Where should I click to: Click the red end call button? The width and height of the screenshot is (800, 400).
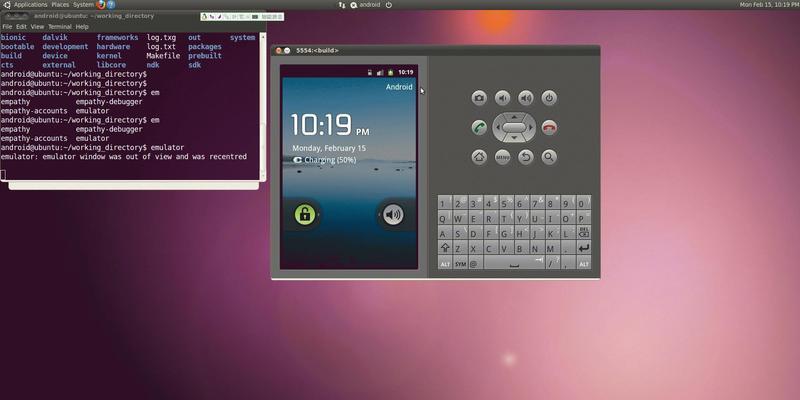point(549,128)
